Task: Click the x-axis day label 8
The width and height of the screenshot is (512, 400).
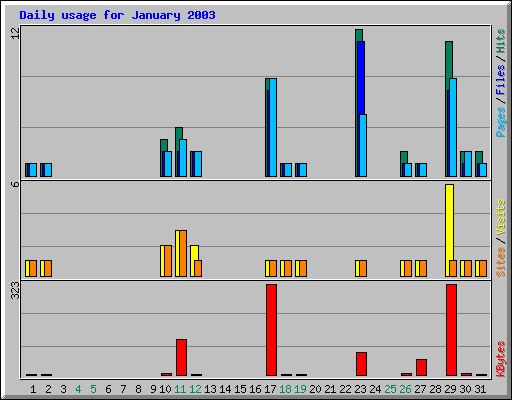Action: 138,389
